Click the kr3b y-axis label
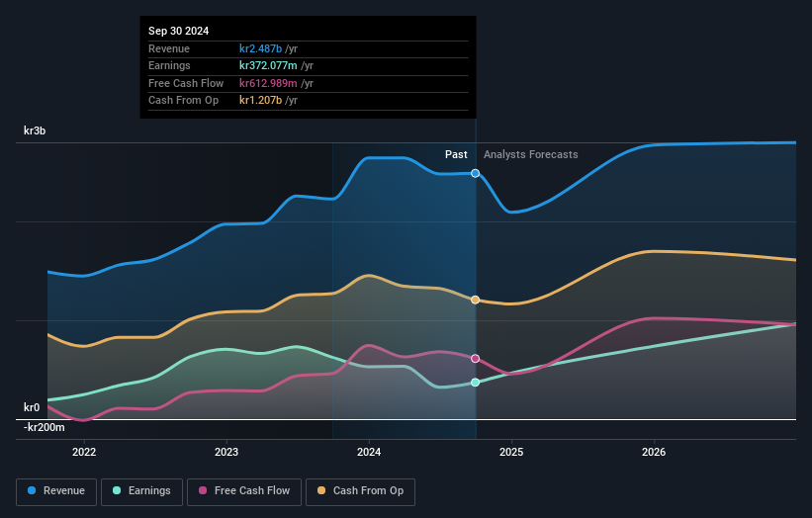The width and height of the screenshot is (812, 518). coord(35,130)
